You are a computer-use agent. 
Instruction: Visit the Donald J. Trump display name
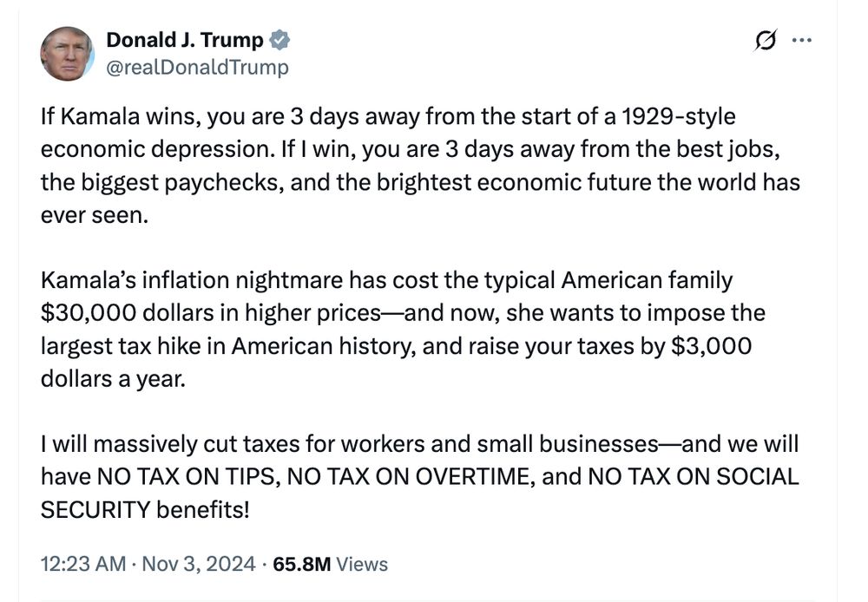click(x=184, y=40)
